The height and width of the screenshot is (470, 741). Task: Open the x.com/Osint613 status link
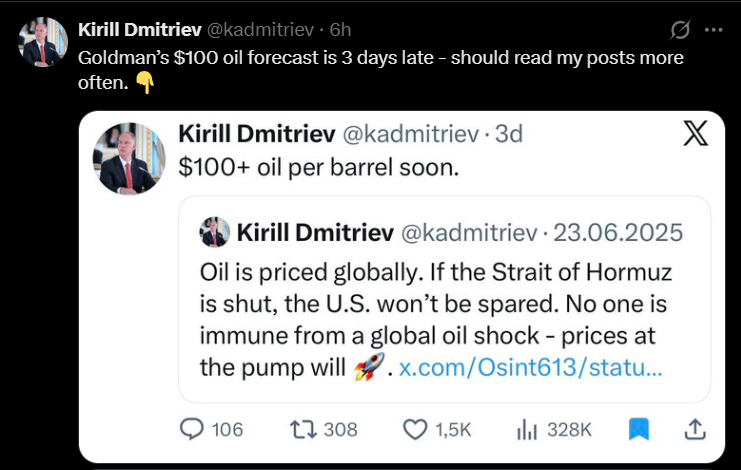(530, 368)
